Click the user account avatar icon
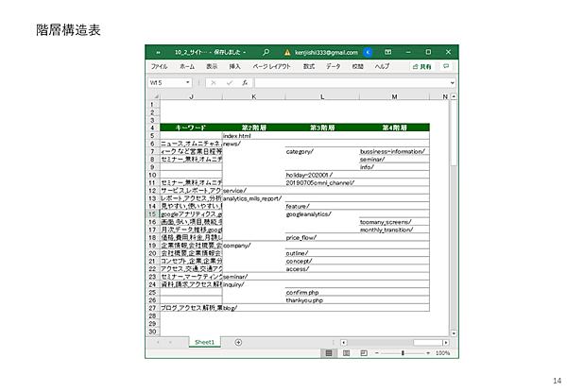The height and width of the screenshot is (392, 567). point(367,52)
